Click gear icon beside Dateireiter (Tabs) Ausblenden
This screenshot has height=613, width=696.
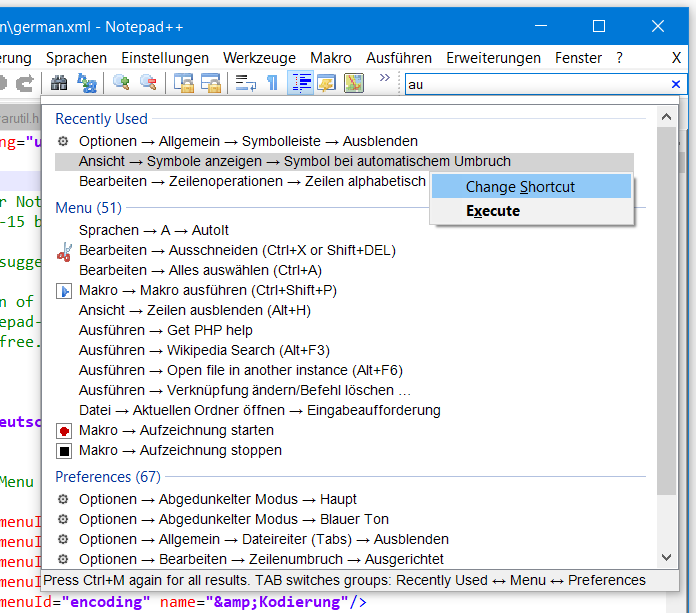click(x=63, y=539)
